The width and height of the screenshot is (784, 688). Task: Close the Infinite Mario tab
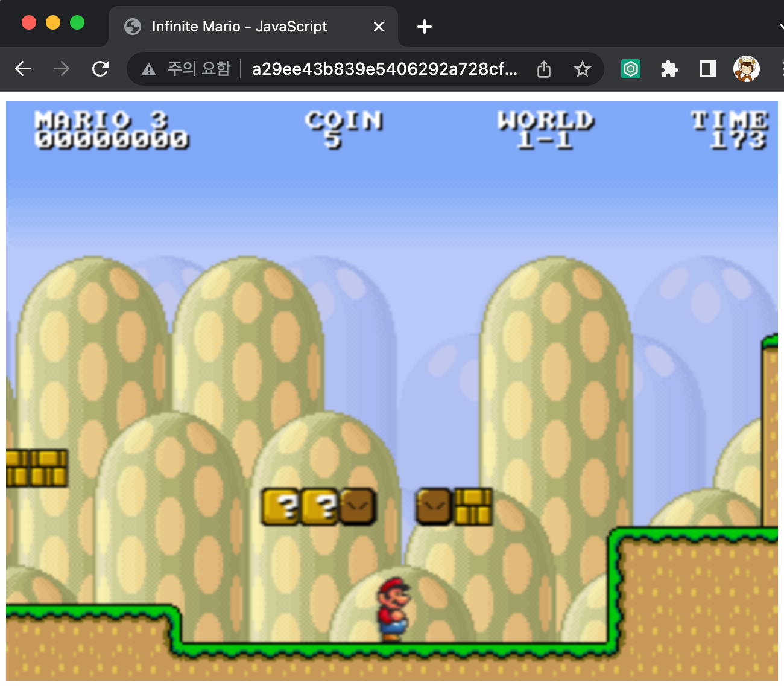[x=379, y=27]
